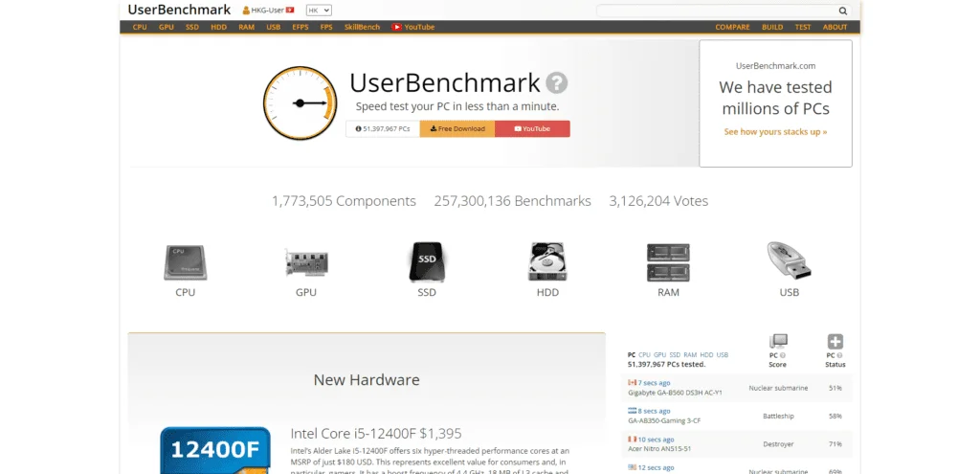Viewport: 980px width, 474px height.
Task: Click the question mark help icon beside UserBenchmark
Action: tap(557, 83)
